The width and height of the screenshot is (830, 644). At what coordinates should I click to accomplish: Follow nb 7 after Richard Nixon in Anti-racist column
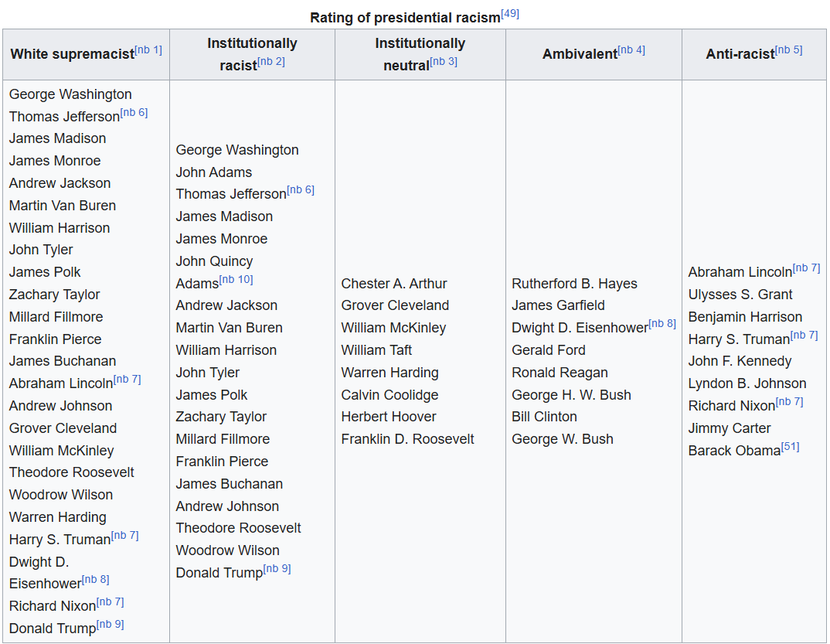coord(790,402)
